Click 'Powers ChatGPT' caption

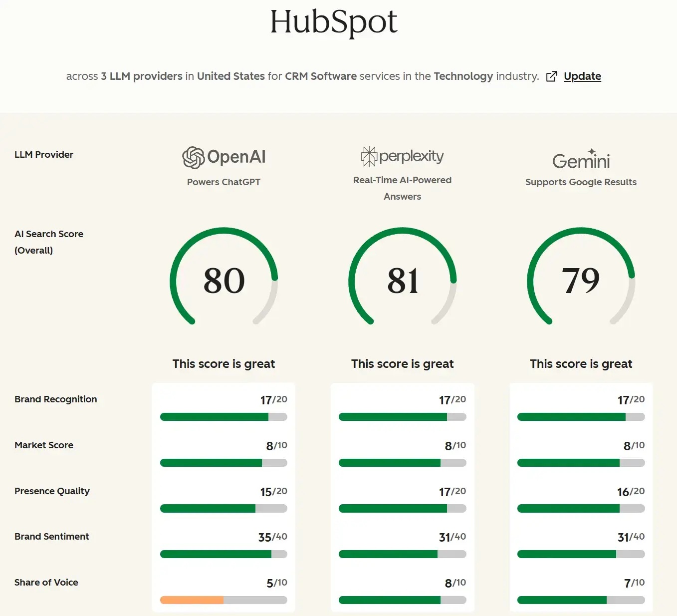[x=224, y=182]
